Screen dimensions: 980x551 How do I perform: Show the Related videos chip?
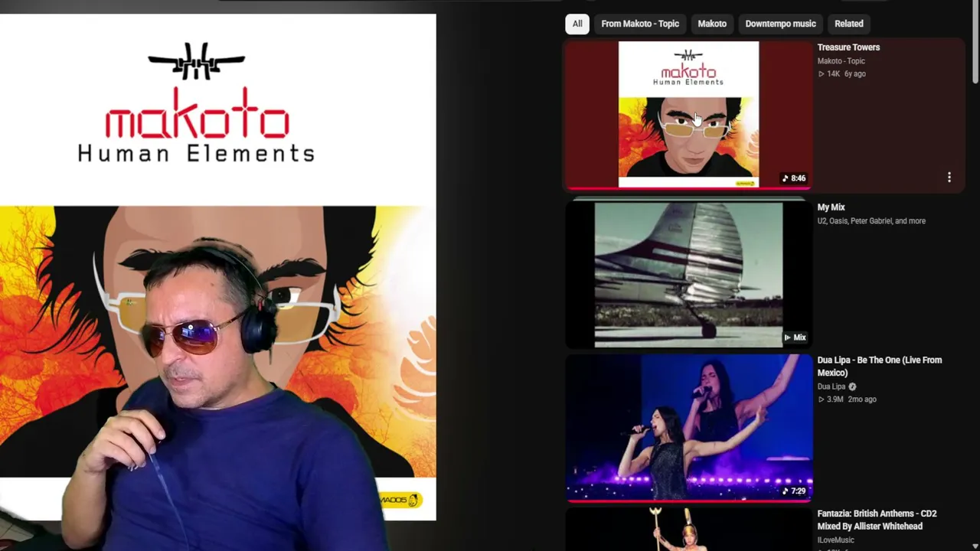[x=848, y=24]
